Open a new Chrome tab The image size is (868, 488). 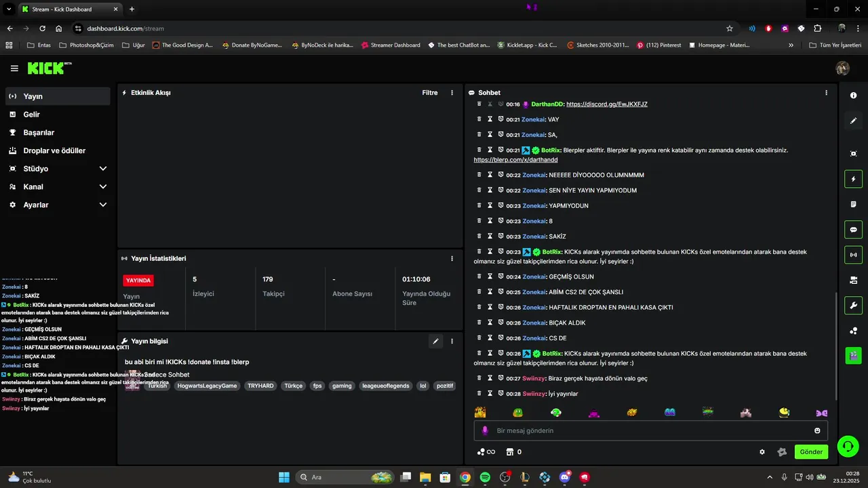point(132,9)
